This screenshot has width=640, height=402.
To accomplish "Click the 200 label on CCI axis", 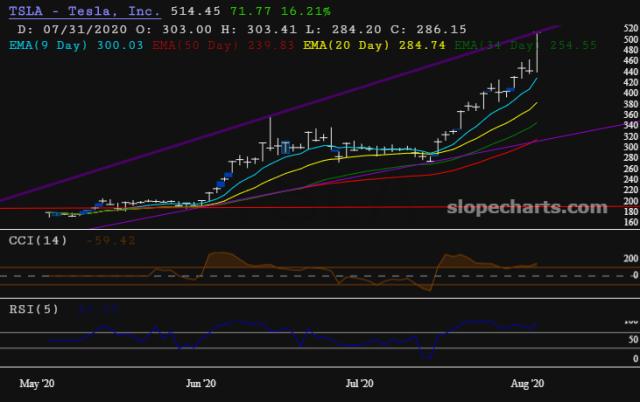I will 631,258.
